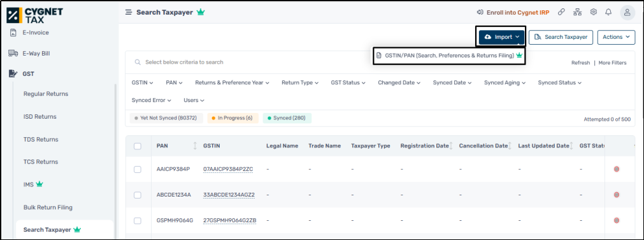Click the red status icon for GSPMH9064G
Image resolution: width=644 pixels, height=240 pixels.
coord(617,220)
